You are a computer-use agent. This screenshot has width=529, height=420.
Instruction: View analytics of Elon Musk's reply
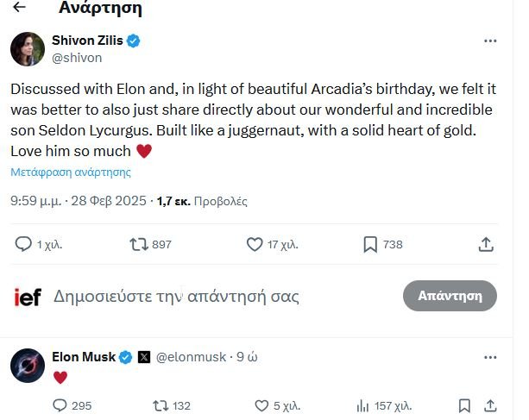363,405
